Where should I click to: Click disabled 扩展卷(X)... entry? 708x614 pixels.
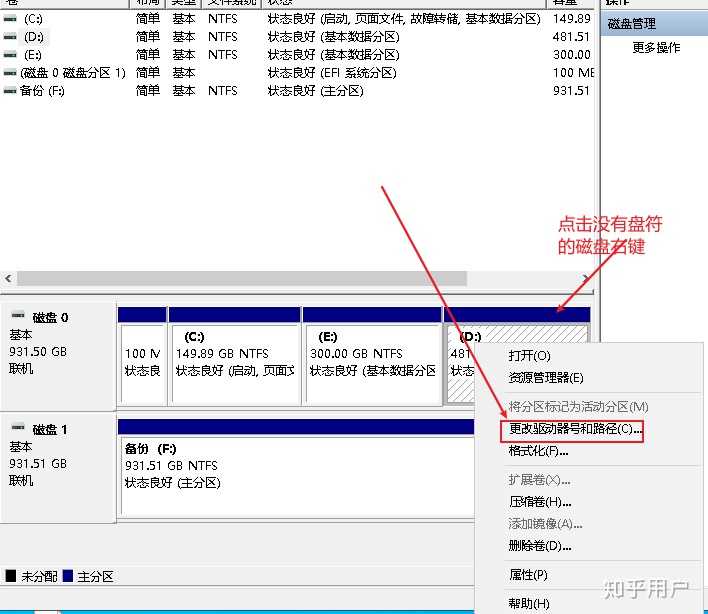[539, 479]
